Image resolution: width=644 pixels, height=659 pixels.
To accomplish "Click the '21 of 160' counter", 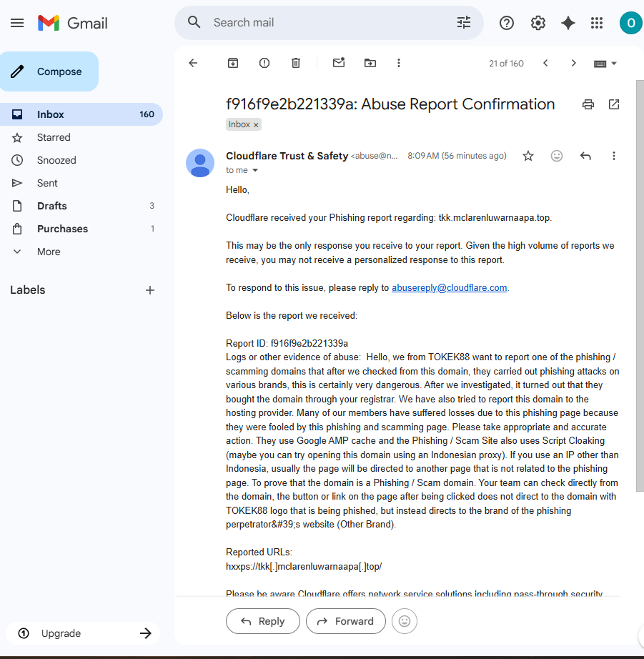I will point(506,64).
